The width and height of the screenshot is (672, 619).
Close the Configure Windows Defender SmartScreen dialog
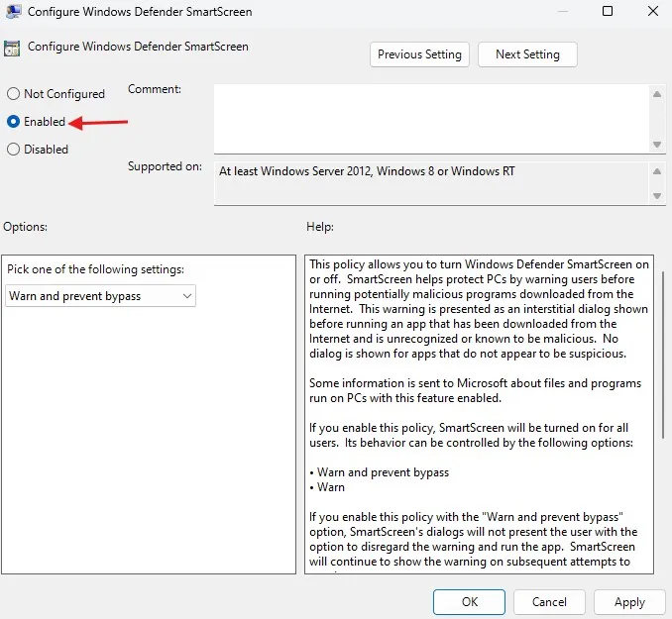(653, 11)
